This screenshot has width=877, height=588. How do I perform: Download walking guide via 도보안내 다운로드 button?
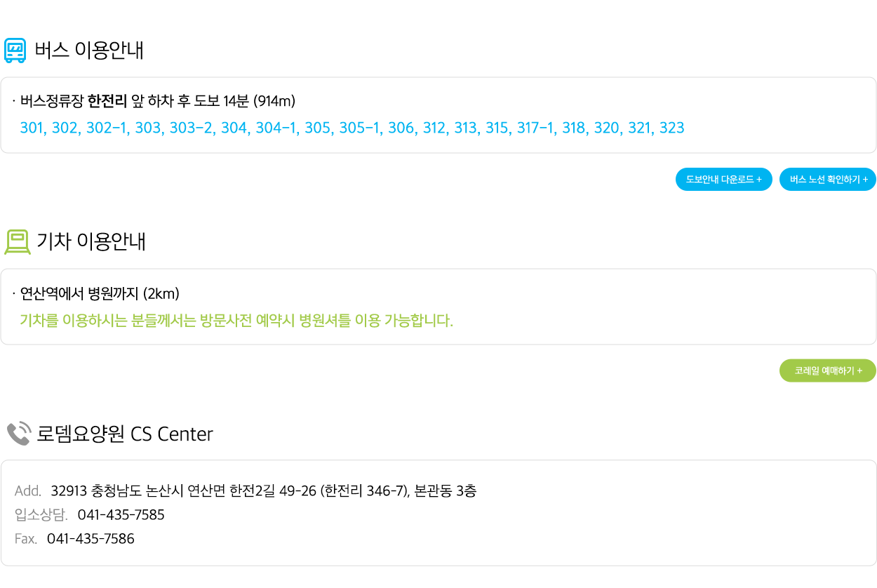724,180
